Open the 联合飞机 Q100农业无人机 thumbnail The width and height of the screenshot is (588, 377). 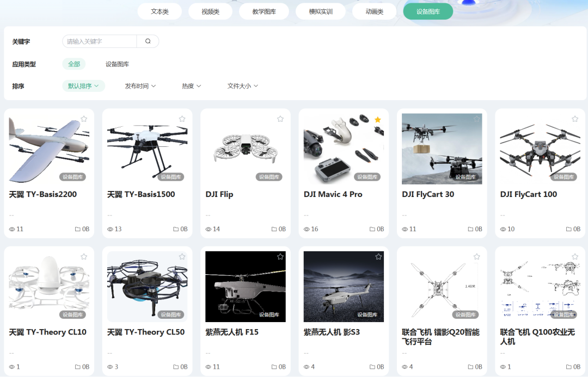coord(540,286)
